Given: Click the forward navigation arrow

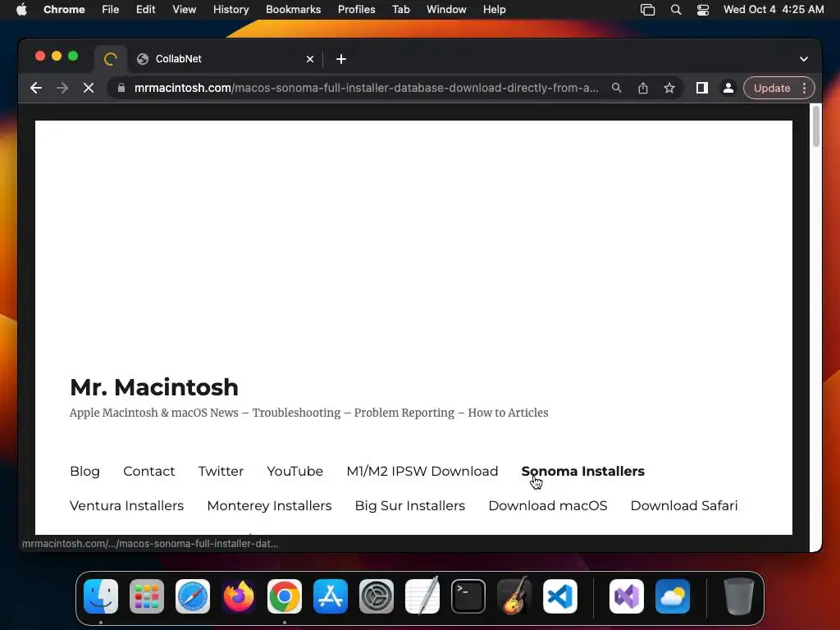Looking at the screenshot, I should click(x=62, y=88).
